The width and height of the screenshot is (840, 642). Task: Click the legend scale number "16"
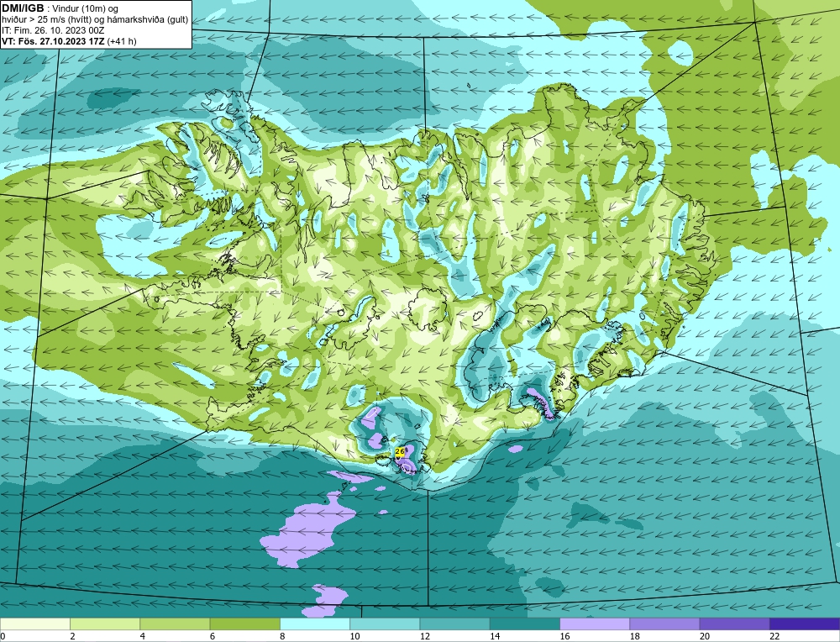pyautogui.click(x=564, y=636)
